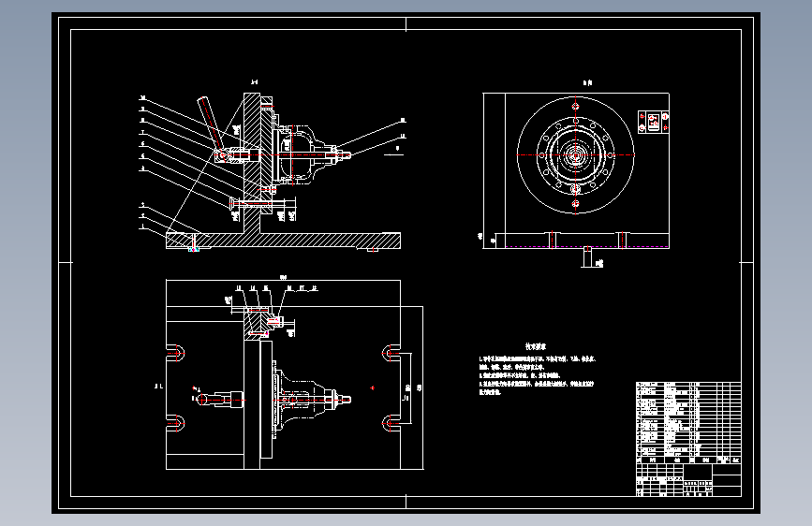Image resolution: width=812 pixels, height=526 pixels.
Task: Select the last line of the technical requirements
Action: tap(490, 392)
